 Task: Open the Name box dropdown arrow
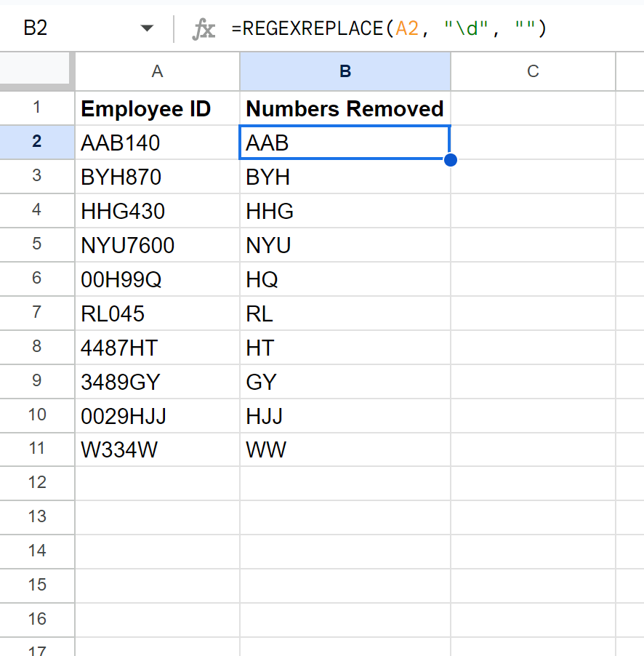pyautogui.click(x=147, y=28)
